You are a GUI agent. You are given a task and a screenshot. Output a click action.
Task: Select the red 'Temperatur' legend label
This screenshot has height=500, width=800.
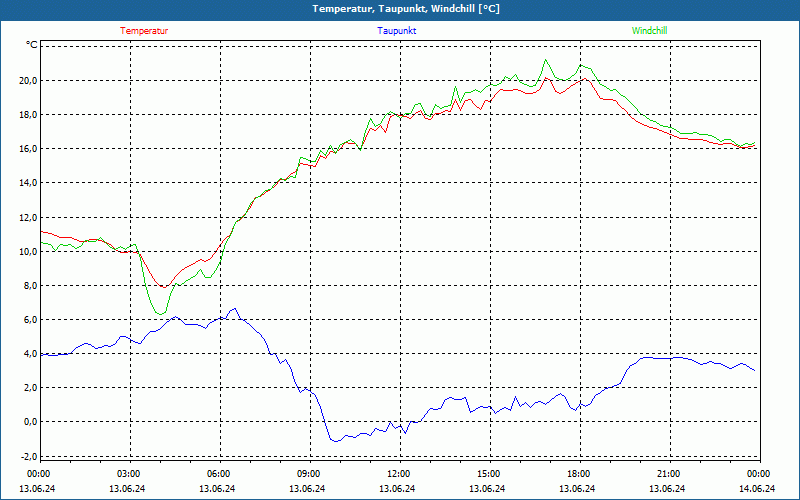tap(144, 31)
